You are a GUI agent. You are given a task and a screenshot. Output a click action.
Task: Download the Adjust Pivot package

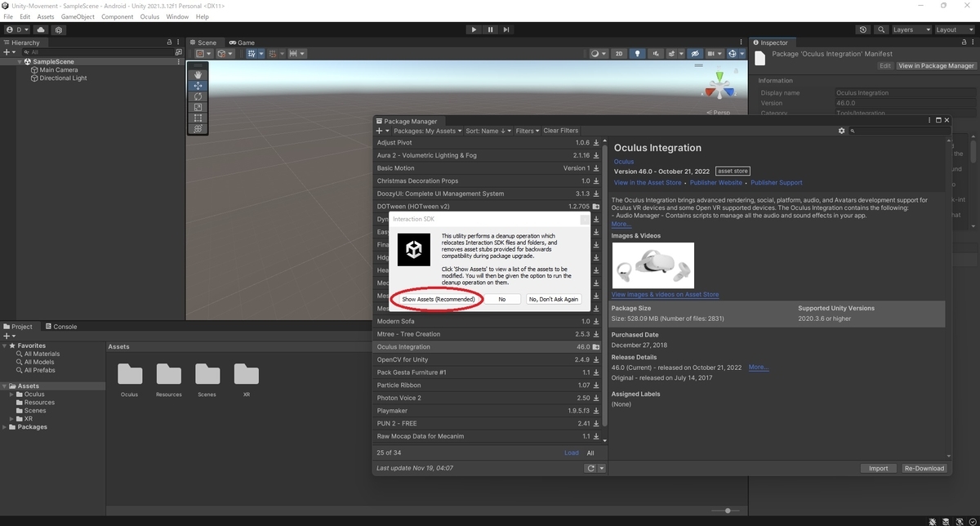tap(596, 143)
